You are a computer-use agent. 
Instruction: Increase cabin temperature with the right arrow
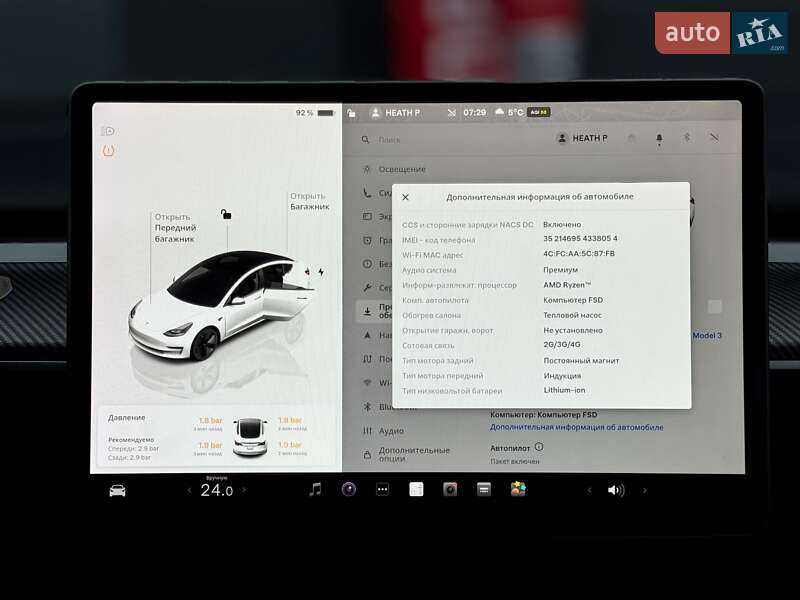click(x=245, y=491)
